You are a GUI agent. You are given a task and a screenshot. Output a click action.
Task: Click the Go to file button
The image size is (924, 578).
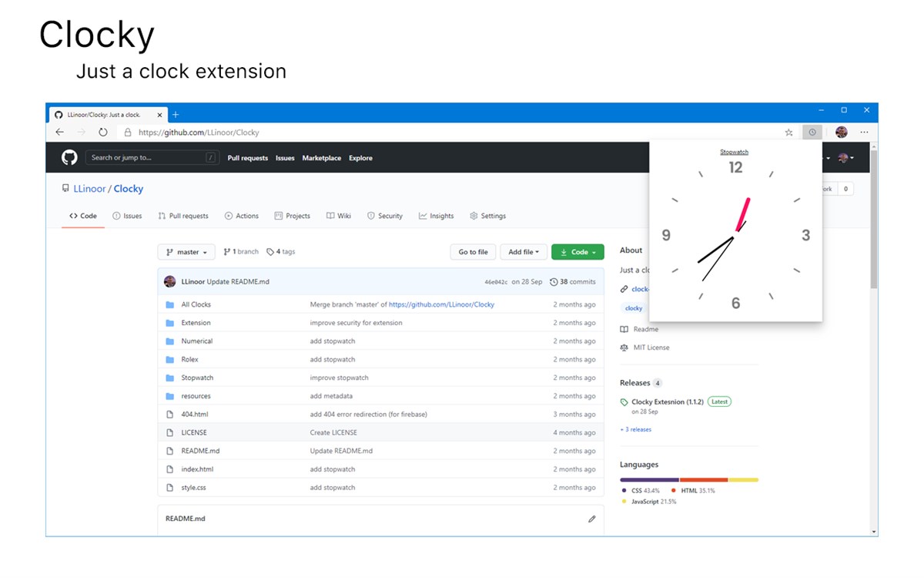(473, 252)
